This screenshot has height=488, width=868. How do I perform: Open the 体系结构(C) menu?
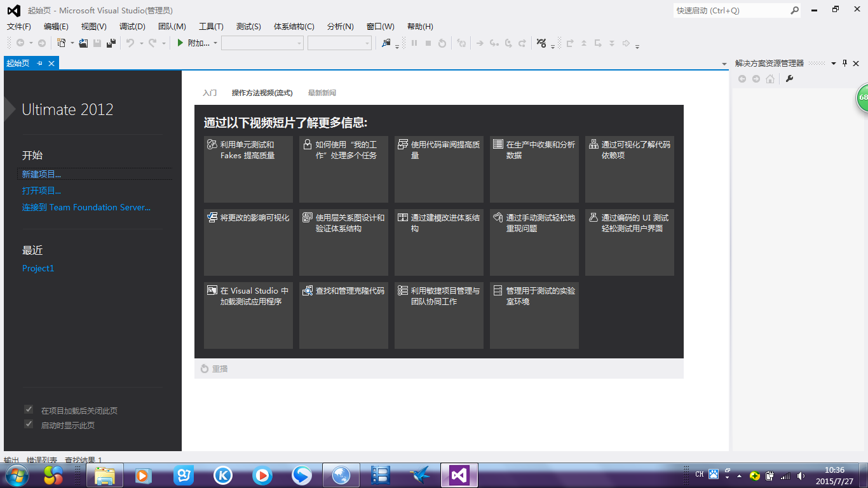click(x=294, y=26)
